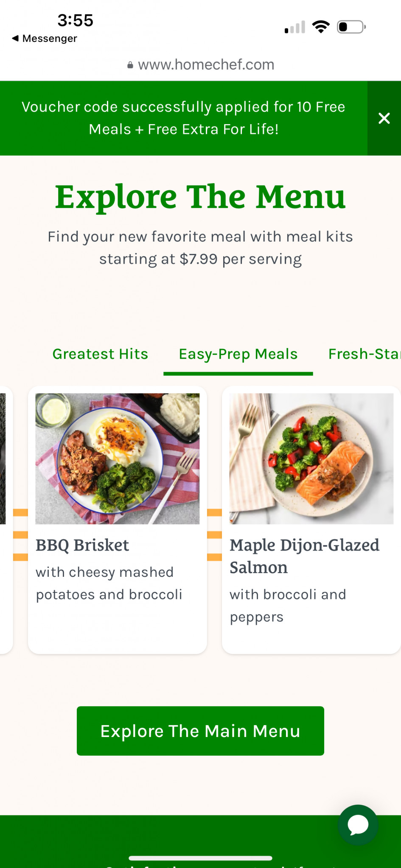This screenshot has height=868, width=401.
Task: Tap the BBQ Brisket title
Action: pos(82,545)
